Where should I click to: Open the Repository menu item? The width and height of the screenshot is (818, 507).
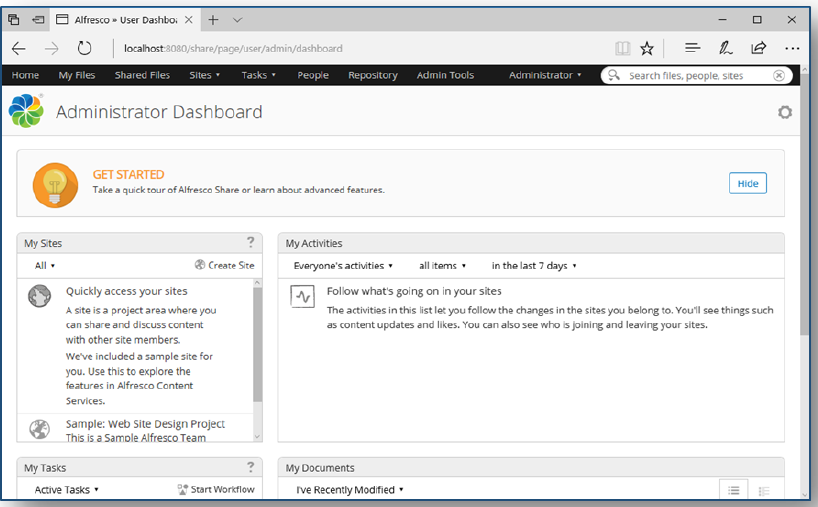point(373,75)
